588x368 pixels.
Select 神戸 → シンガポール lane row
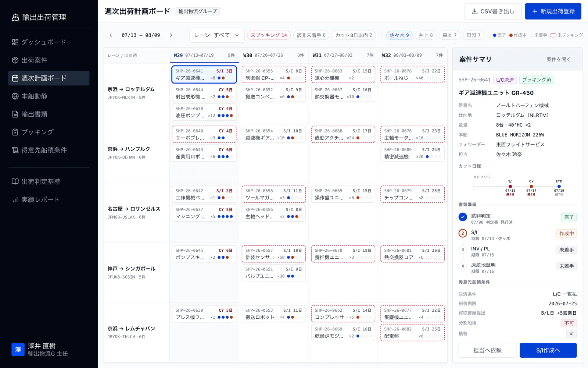pyautogui.click(x=136, y=272)
